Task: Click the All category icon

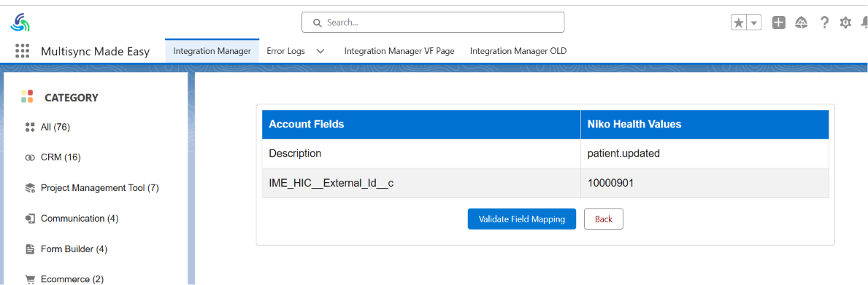Action: pos(30,128)
